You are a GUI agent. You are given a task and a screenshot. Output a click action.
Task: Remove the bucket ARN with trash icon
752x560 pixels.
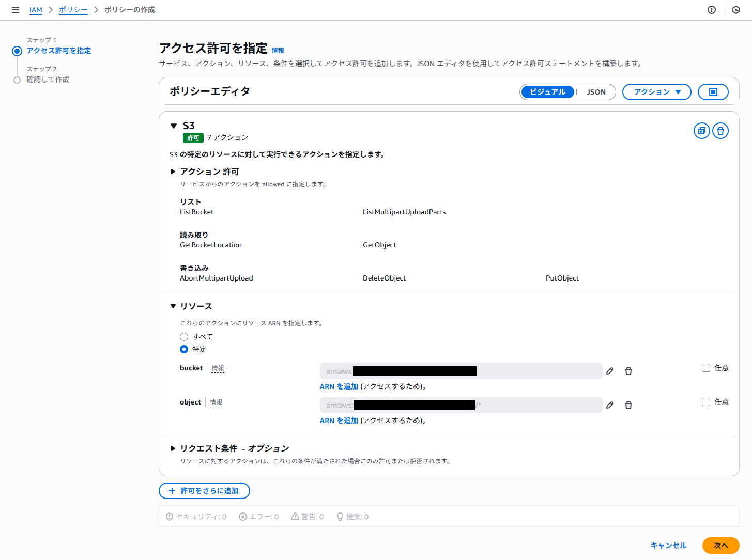(x=628, y=371)
